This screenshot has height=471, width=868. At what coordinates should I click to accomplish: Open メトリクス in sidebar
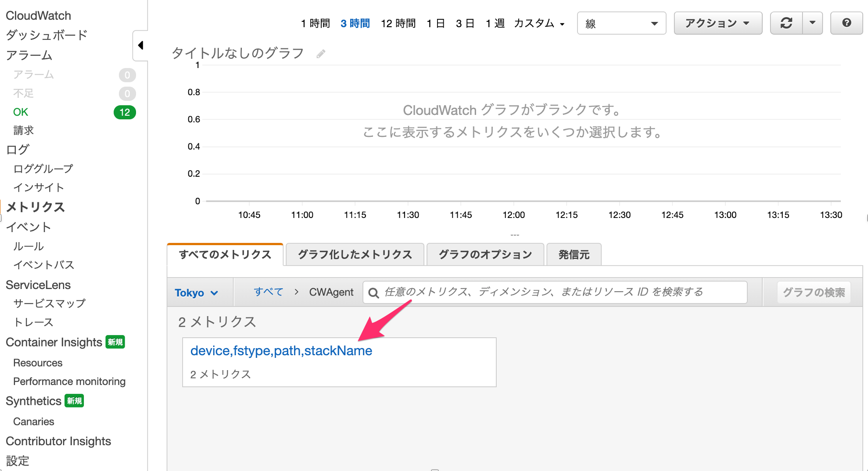click(36, 207)
